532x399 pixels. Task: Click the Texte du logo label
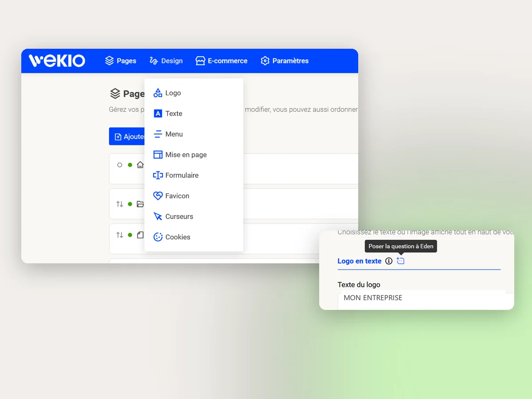pyautogui.click(x=359, y=285)
